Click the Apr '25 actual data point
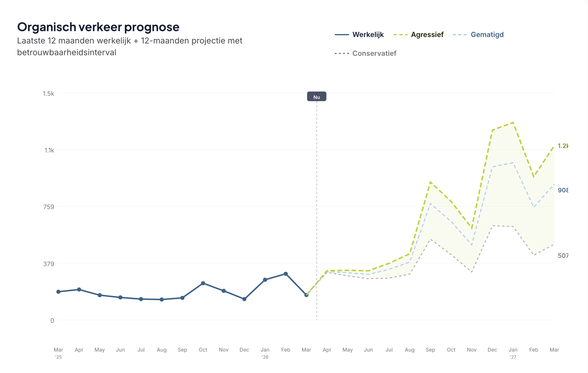 coord(79,290)
